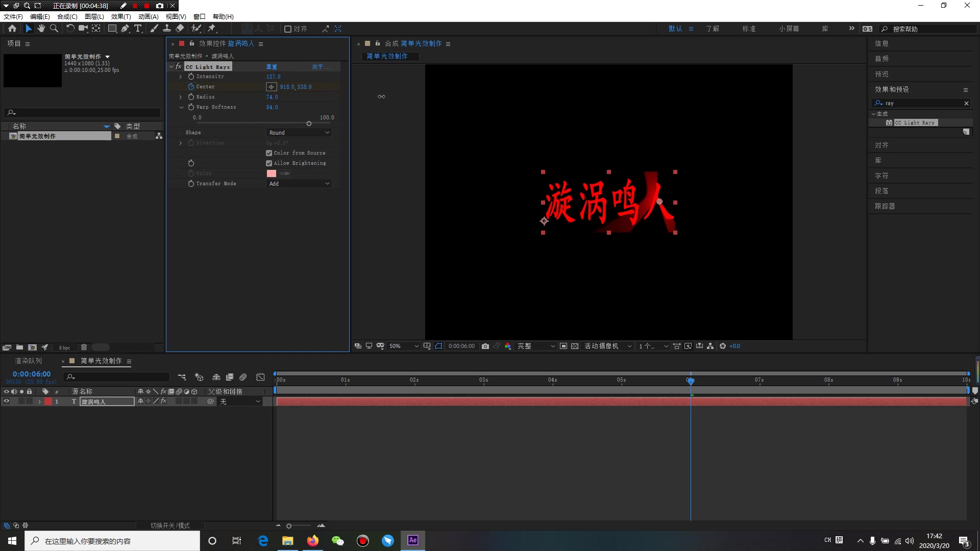Disable the Allow Brightening checkbox

pos(269,163)
